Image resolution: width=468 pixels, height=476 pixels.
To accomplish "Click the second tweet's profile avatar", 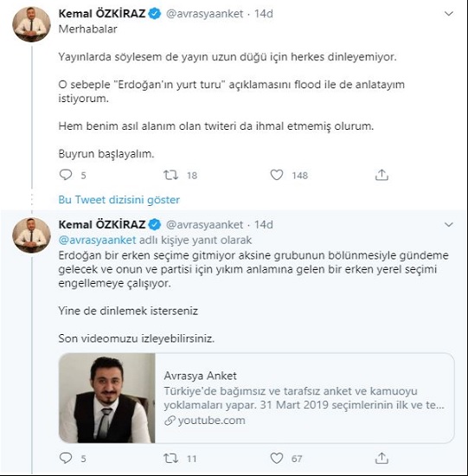I will (x=31, y=235).
